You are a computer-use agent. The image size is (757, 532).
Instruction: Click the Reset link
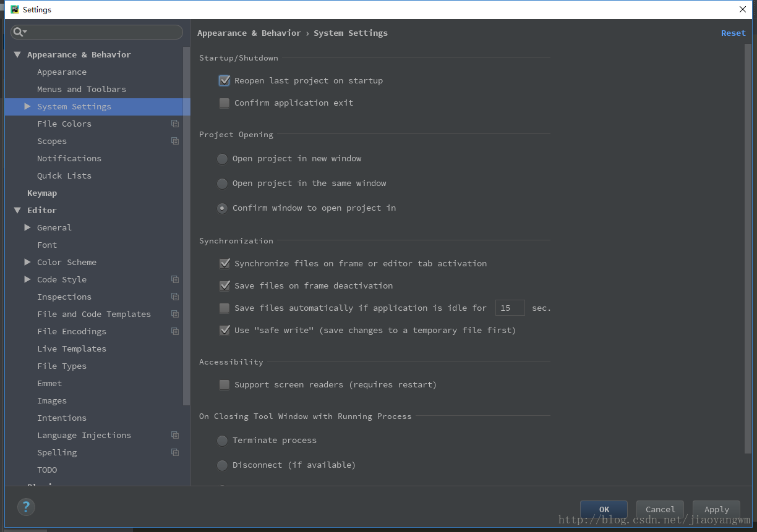click(x=733, y=33)
